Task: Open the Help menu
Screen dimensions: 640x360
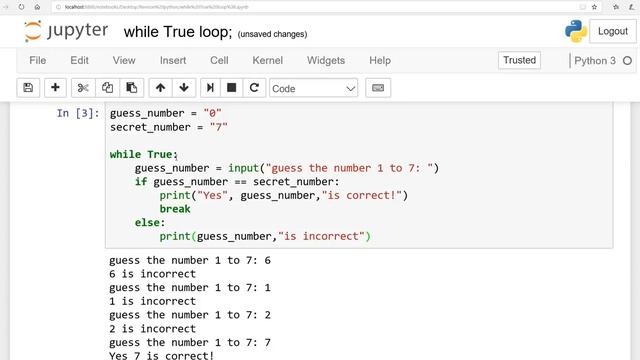Action: pyautogui.click(x=380, y=60)
